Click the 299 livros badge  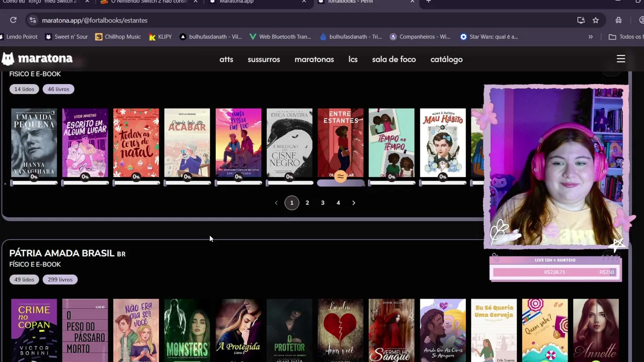click(x=60, y=280)
